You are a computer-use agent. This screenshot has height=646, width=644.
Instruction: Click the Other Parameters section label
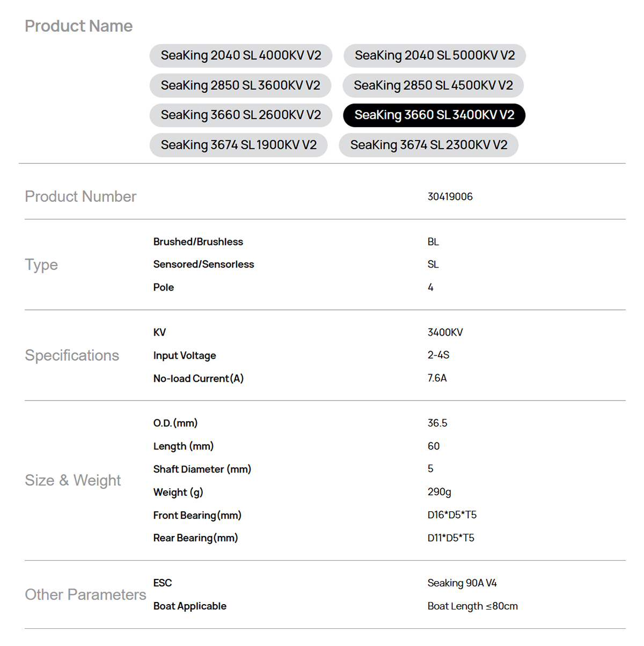85,594
